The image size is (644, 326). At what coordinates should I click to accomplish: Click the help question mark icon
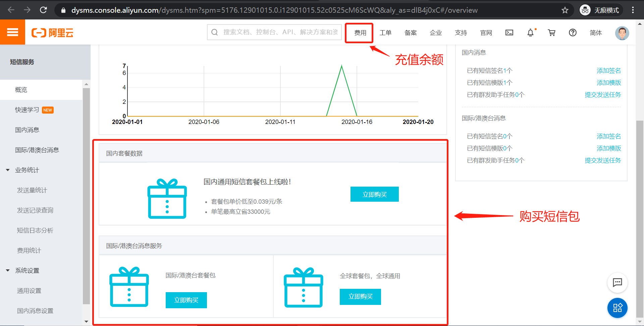click(x=573, y=32)
